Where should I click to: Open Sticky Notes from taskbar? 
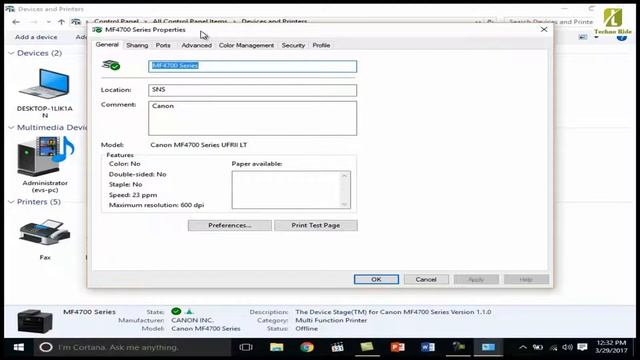pyautogui.click(x=367, y=347)
